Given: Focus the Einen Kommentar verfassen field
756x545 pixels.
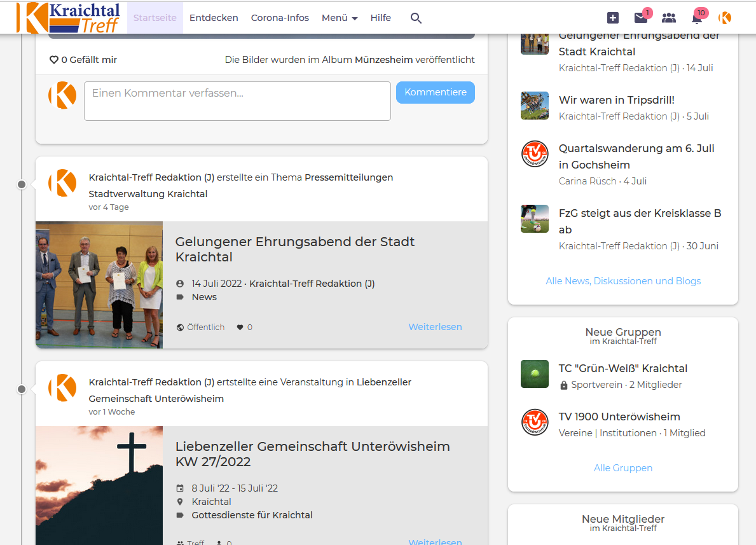Looking at the screenshot, I should point(237,101).
